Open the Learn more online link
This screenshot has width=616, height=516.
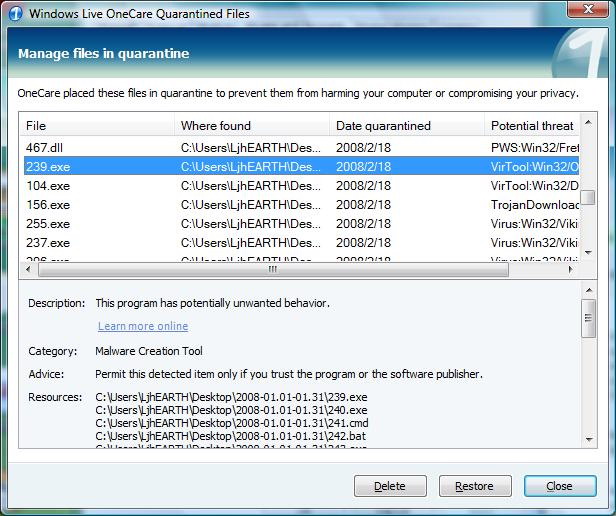(143, 326)
